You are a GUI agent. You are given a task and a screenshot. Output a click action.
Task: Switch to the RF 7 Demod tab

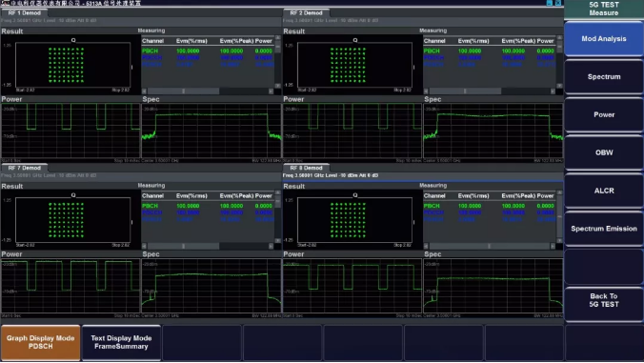(x=24, y=168)
